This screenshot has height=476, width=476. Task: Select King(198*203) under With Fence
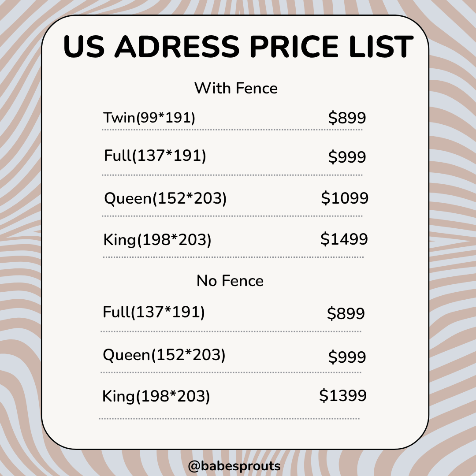157,240
